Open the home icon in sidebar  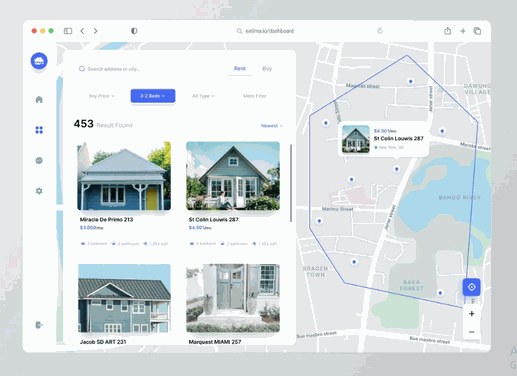39,99
